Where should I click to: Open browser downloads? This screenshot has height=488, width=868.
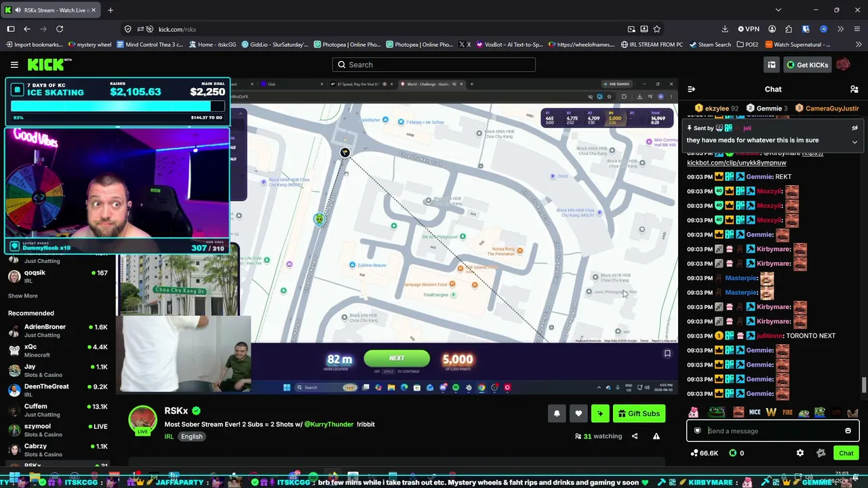pos(725,29)
